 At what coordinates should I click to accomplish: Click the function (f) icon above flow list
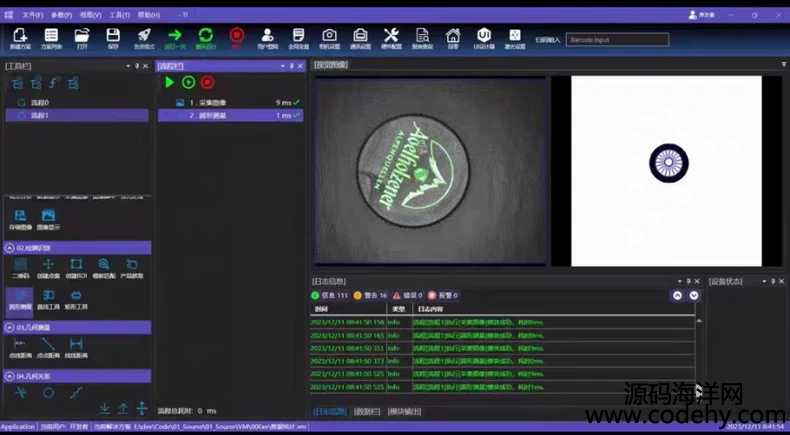[x=54, y=83]
